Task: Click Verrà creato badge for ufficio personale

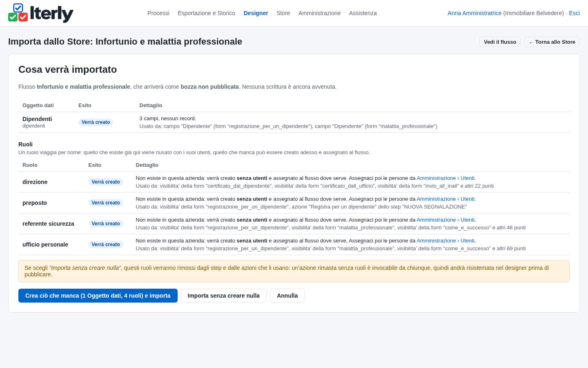Action: pos(106,245)
